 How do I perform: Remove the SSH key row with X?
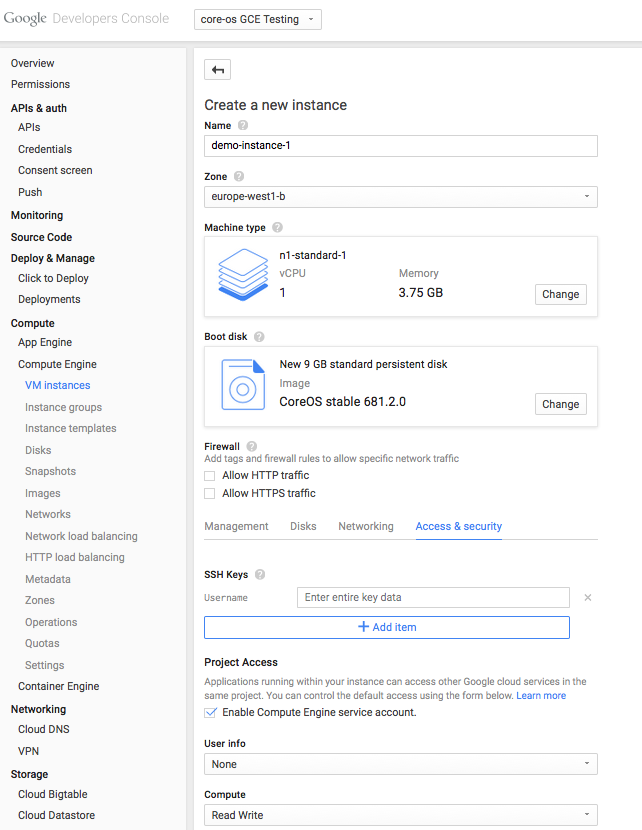587,598
